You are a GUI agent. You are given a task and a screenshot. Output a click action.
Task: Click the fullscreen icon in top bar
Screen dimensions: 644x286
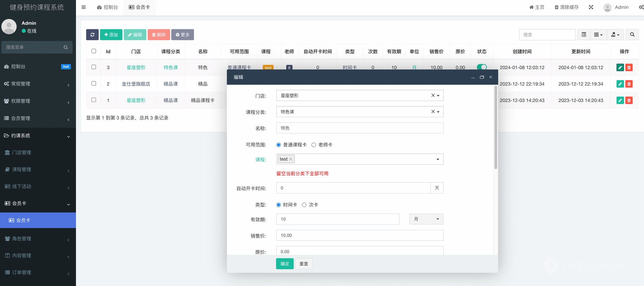coord(591,7)
